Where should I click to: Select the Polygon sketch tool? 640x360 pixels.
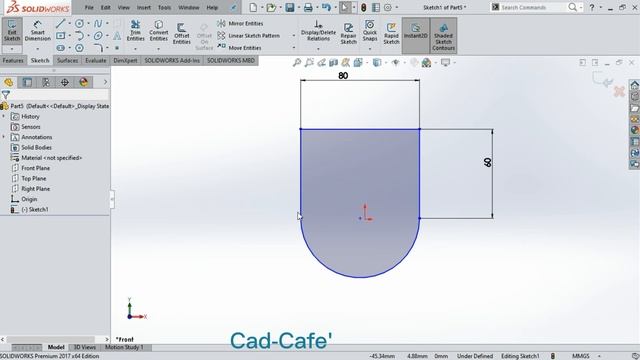pyautogui.click(x=79, y=48)
